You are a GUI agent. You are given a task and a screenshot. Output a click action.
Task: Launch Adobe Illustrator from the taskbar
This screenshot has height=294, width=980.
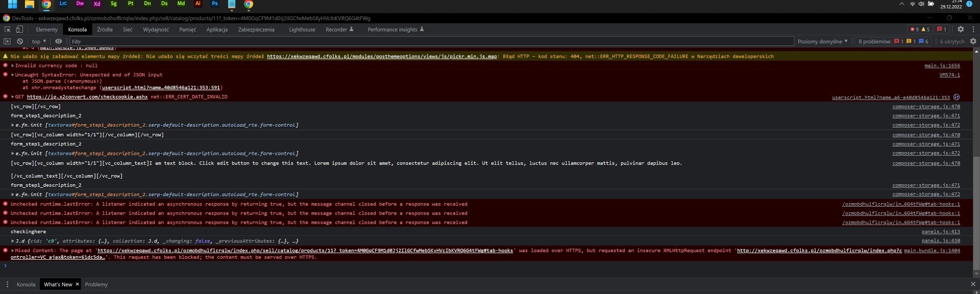coord(198,4)
